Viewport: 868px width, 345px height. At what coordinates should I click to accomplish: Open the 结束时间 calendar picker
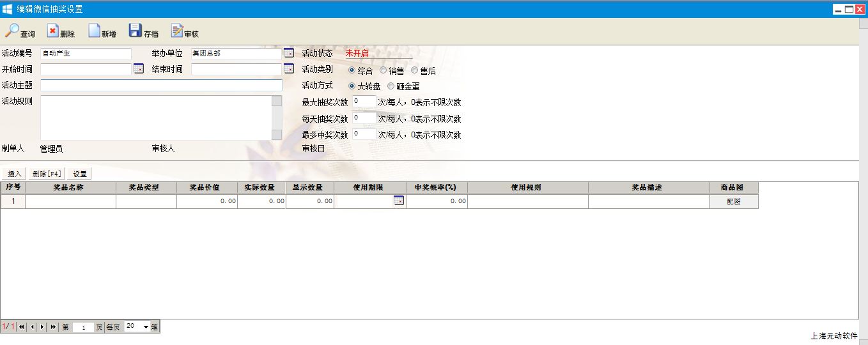tap(289, 69)
